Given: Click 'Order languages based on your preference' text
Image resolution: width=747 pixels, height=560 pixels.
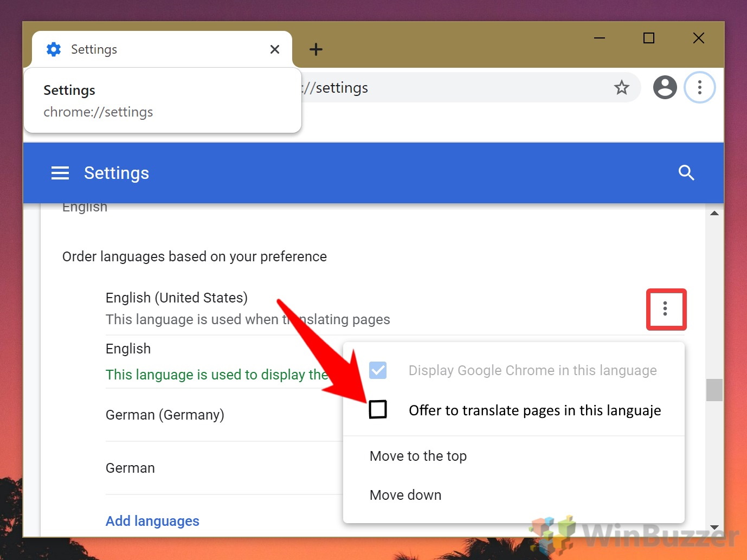Looking at the screenshot, I should point(195,256).
